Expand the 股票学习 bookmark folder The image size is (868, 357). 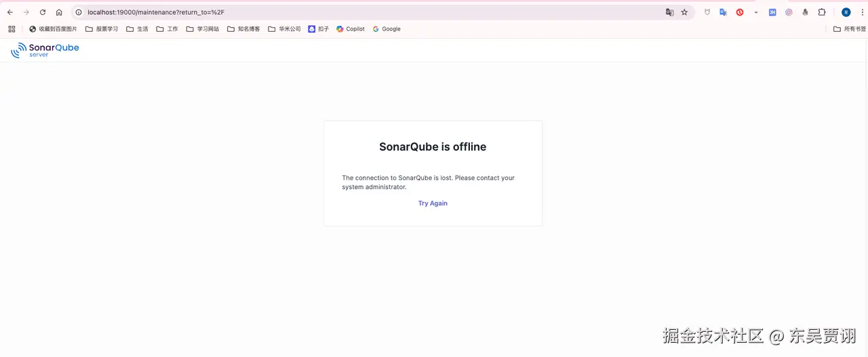[102, 29]
